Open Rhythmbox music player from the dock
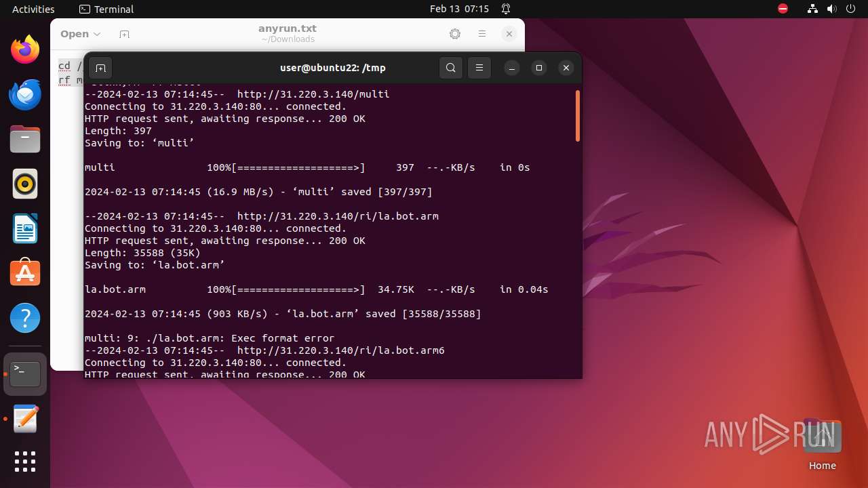Screen dimensions: 868x488 click(x=25, y=184)
